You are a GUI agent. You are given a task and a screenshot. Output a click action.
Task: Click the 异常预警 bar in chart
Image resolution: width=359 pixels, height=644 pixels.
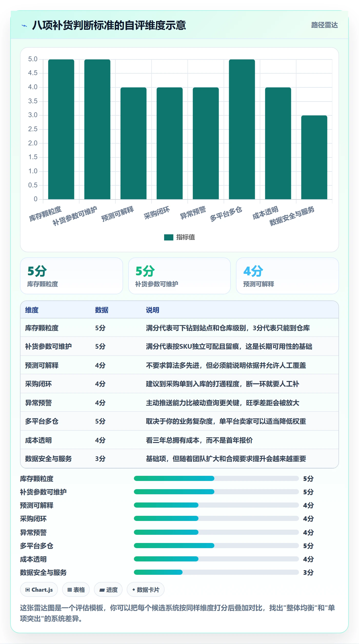tap(206, 143)
